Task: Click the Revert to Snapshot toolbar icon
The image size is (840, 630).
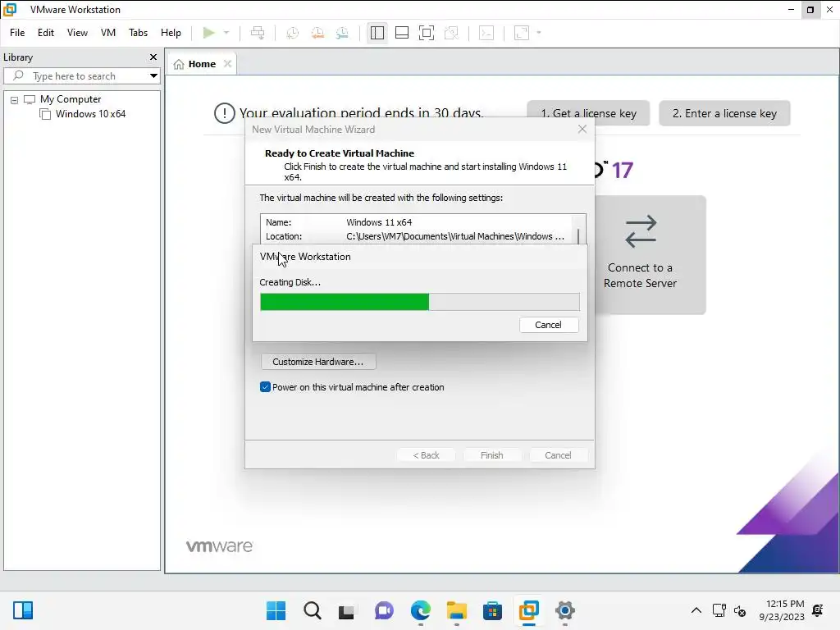Action: (x=317, y=33)
